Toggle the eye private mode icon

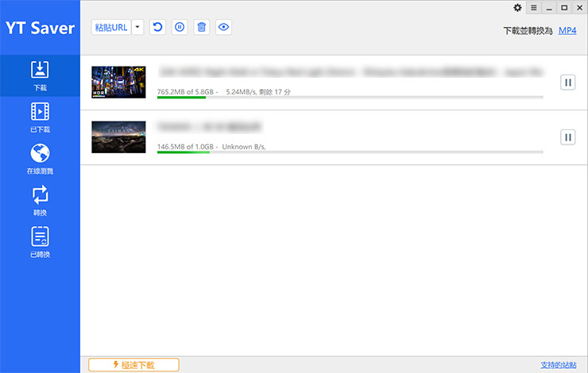[223, 27]
